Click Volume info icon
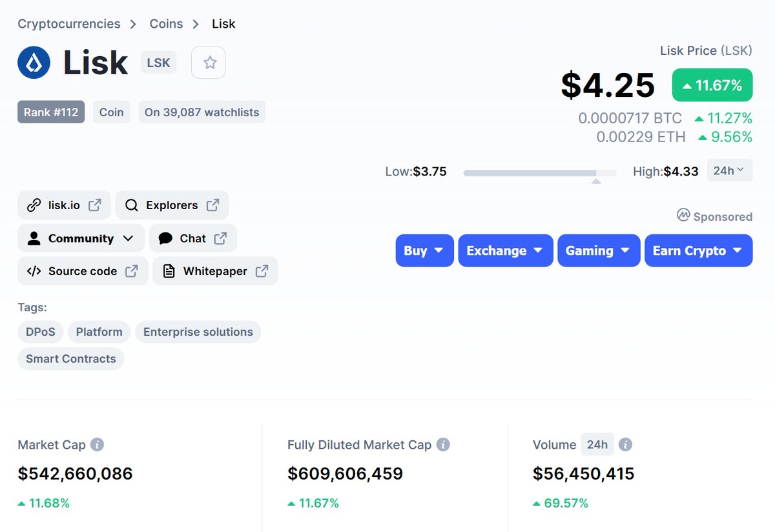The height and width of the screenshot is (532, 775). [x=625, y=445]
